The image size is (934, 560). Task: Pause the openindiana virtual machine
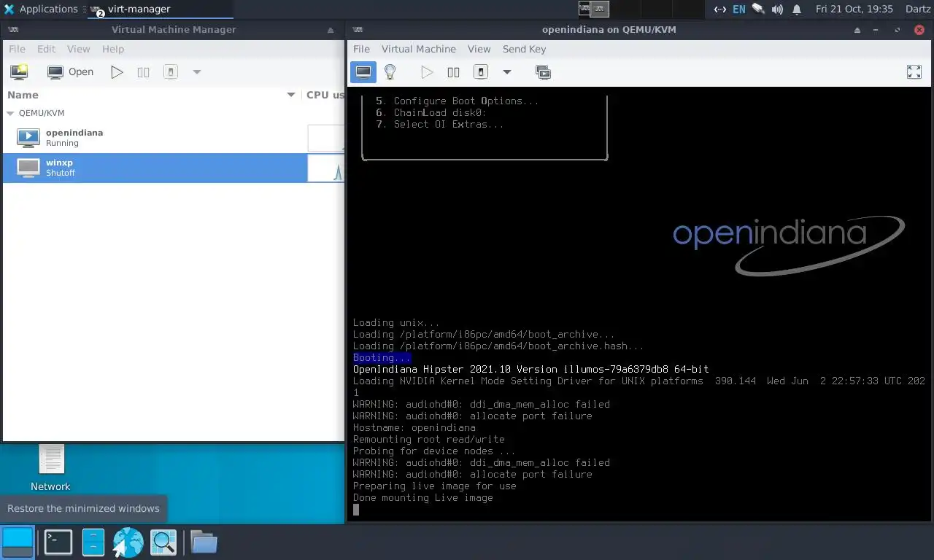tap(453, 72)
